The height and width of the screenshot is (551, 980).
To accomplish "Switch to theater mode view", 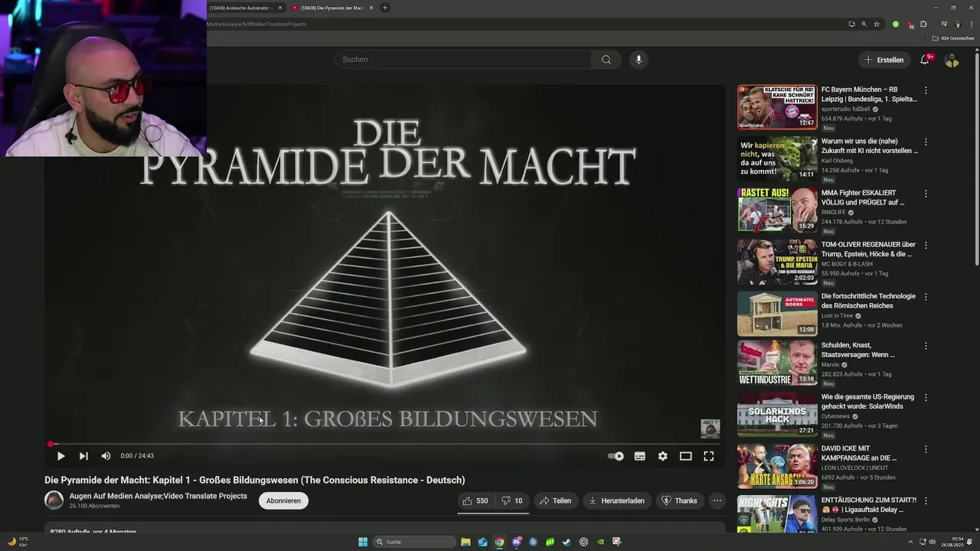I will coord(686,456).
